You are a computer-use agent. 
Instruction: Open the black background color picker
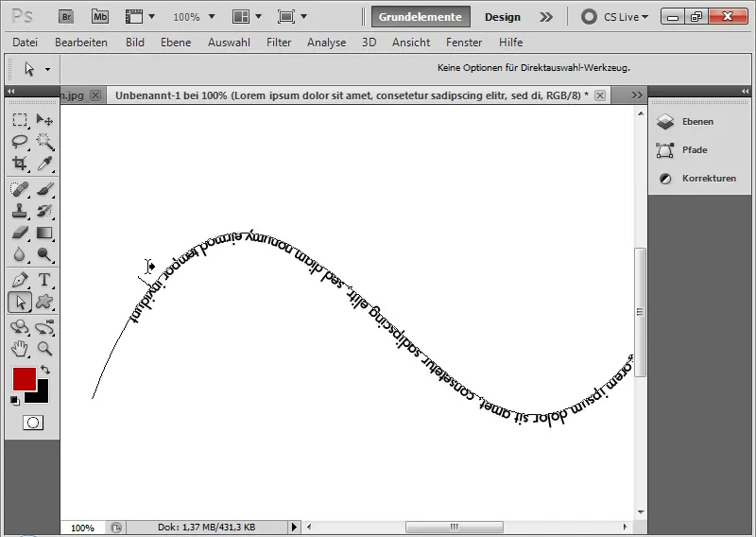point(43,396)
